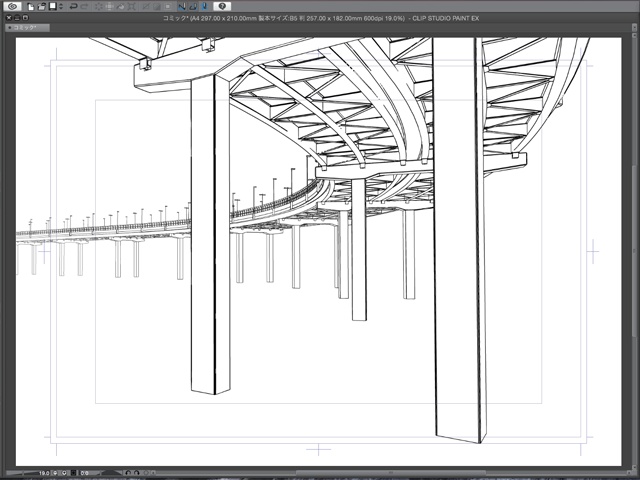Click the fit-to-screen icon in status bar

click(73, 473)
